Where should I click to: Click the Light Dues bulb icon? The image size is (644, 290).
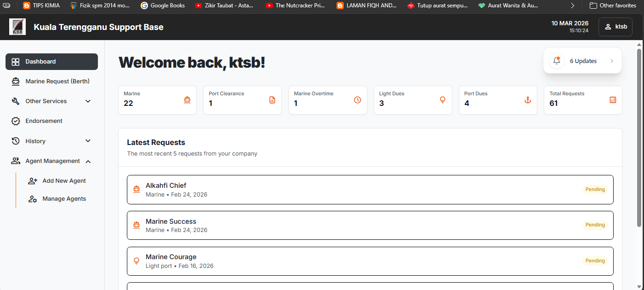coord(443,100)
